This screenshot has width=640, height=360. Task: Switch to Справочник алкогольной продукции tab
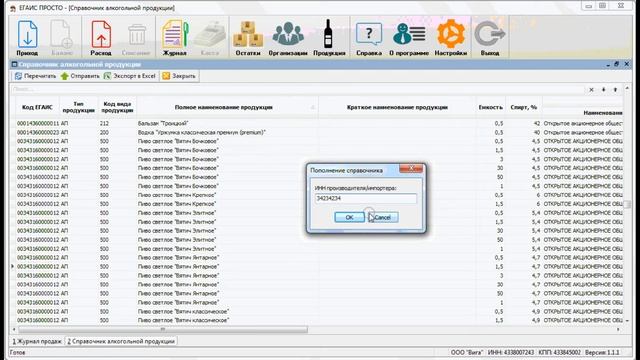pos(121,341)
